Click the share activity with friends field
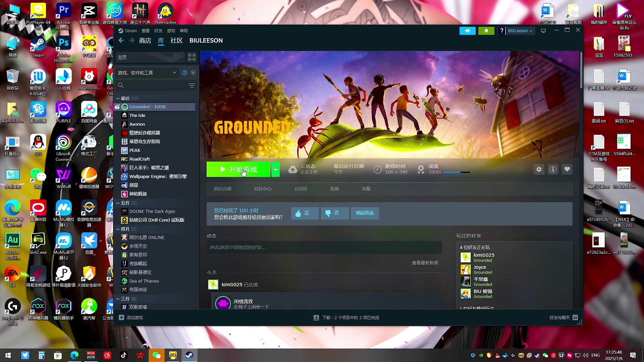 coord(324,247)
